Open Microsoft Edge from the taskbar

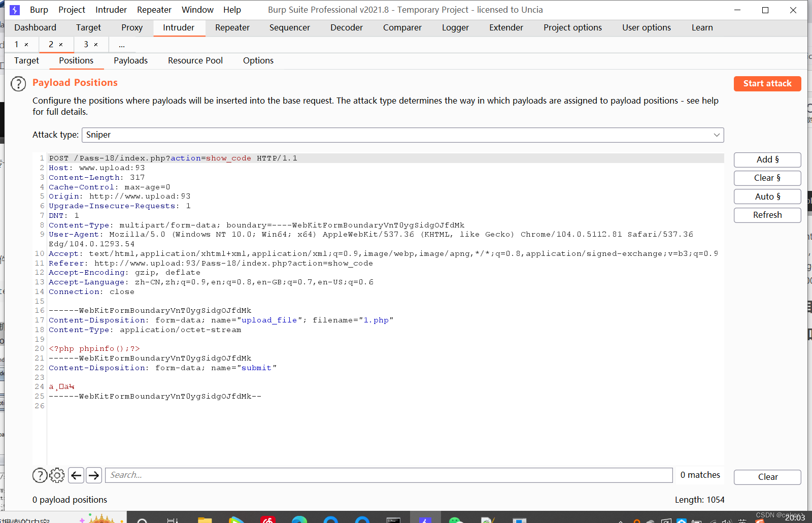[x=299, y=520]
